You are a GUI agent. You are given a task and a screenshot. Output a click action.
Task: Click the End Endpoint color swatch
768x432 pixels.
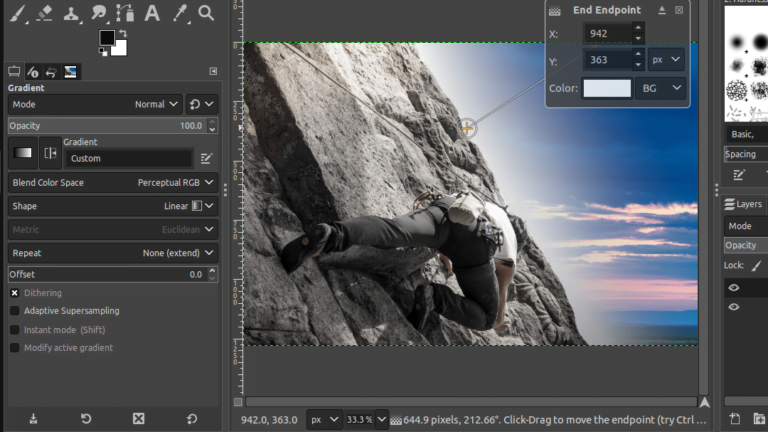pyautogui.click(x=606, y=89)
